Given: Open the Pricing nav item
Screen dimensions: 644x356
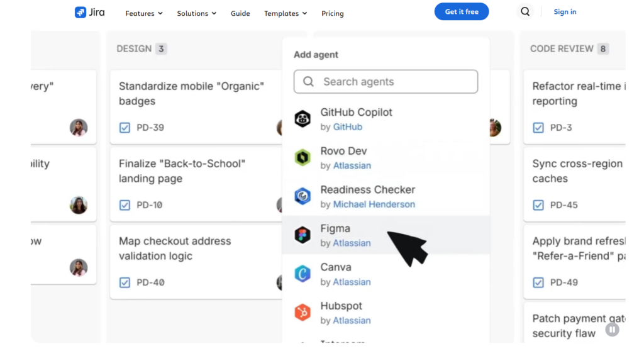Looking at the screenshot, I should [x=333, y=14].
